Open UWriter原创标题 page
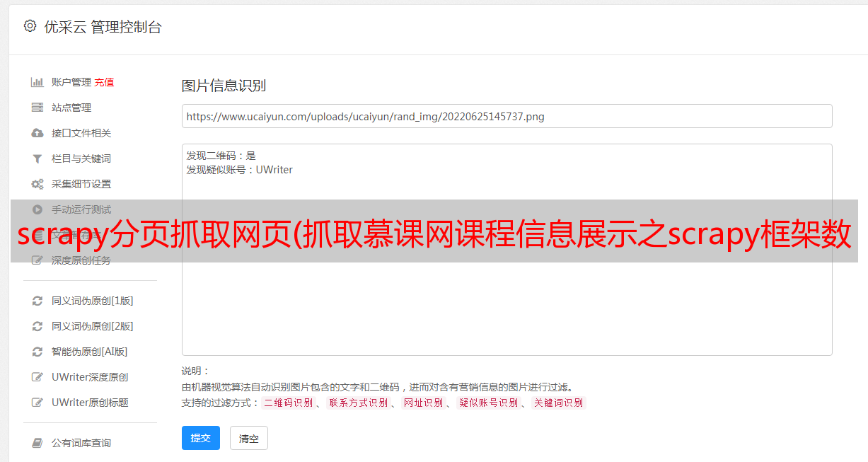Image resolution: width=868 pixels, height=462 pixels. click(x=90, y=403)
